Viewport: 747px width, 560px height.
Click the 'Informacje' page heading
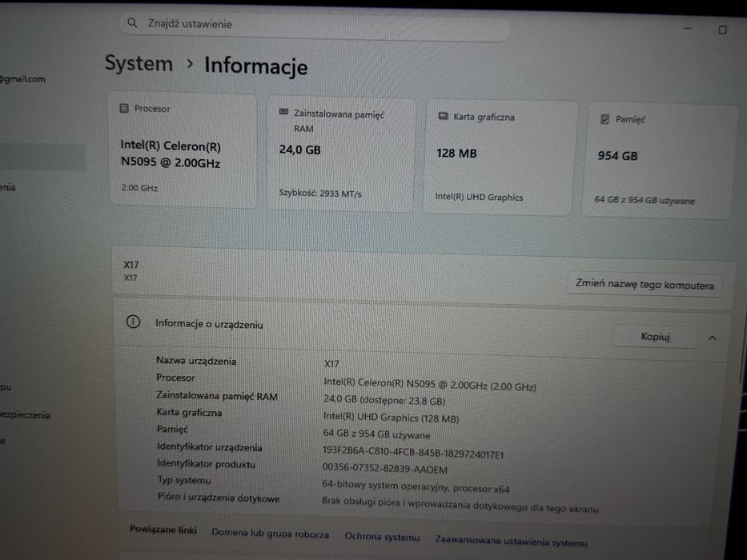(x=256, y=66)
